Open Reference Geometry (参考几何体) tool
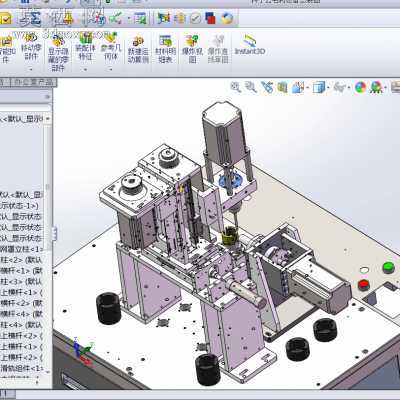The width and height of the screenshot is (400, 400). tap(111, 47)
